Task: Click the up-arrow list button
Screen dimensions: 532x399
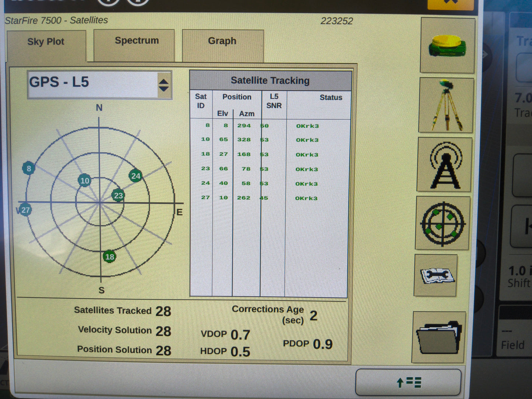Action: (408, 382)
